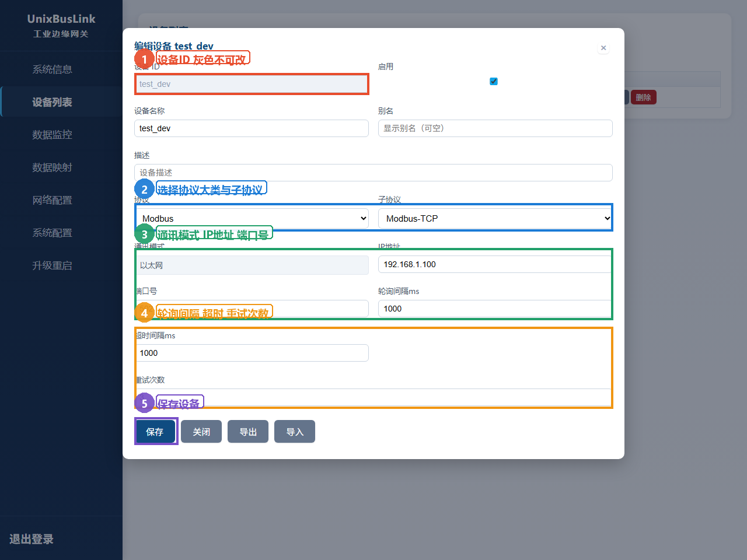
Task: Close the edit device dialog with X
Action: click(x=603, y=48)
